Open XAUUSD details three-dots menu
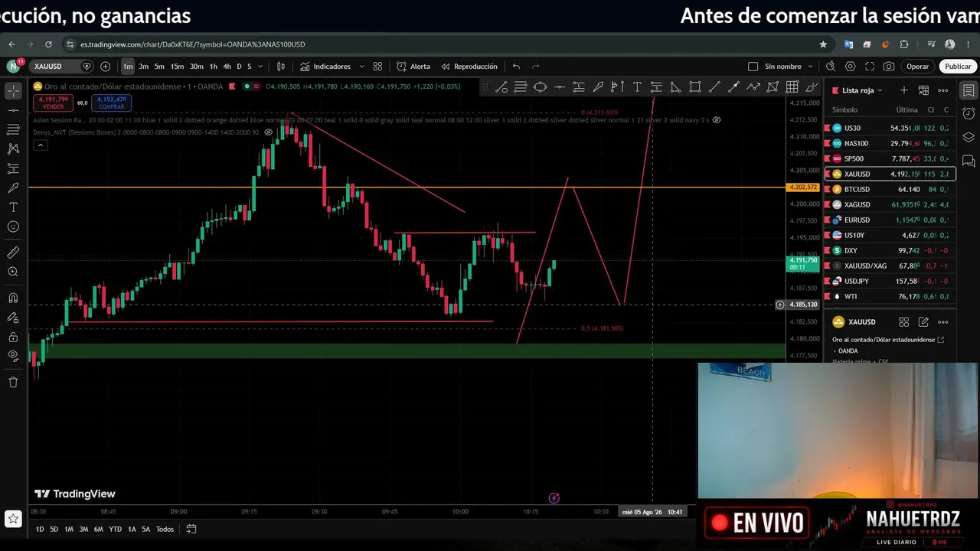The width and height of the screenshot is (980, 551). pos(943,322)
